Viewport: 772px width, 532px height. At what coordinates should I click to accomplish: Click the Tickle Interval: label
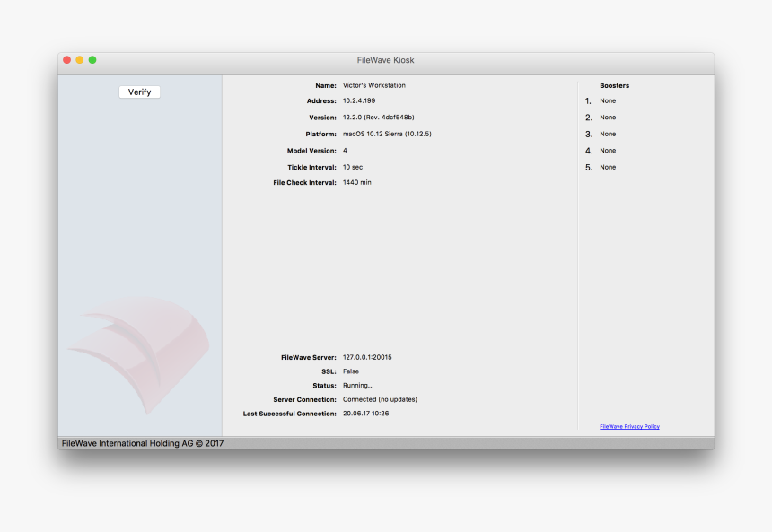(x=311, y=168)
